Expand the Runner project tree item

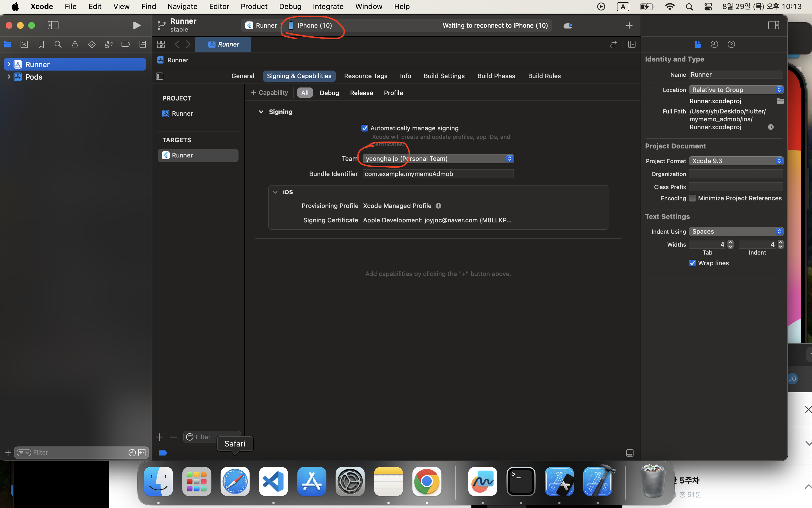click(x=9, y=64)
